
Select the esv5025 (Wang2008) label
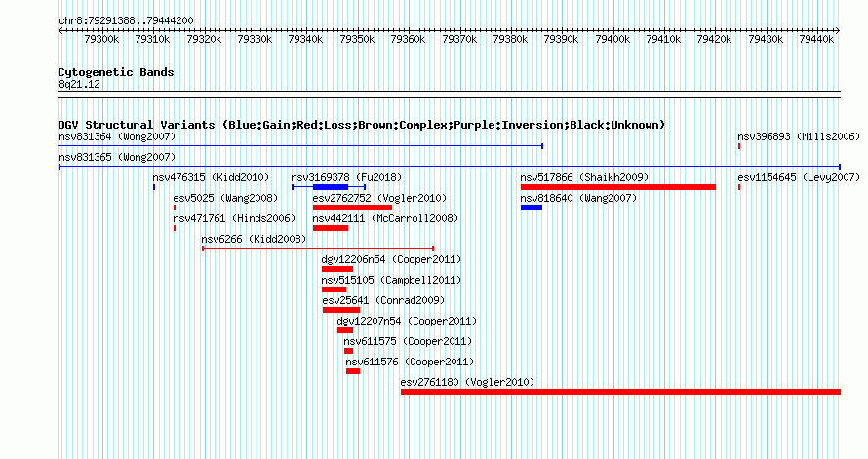(x=225, y=198)
